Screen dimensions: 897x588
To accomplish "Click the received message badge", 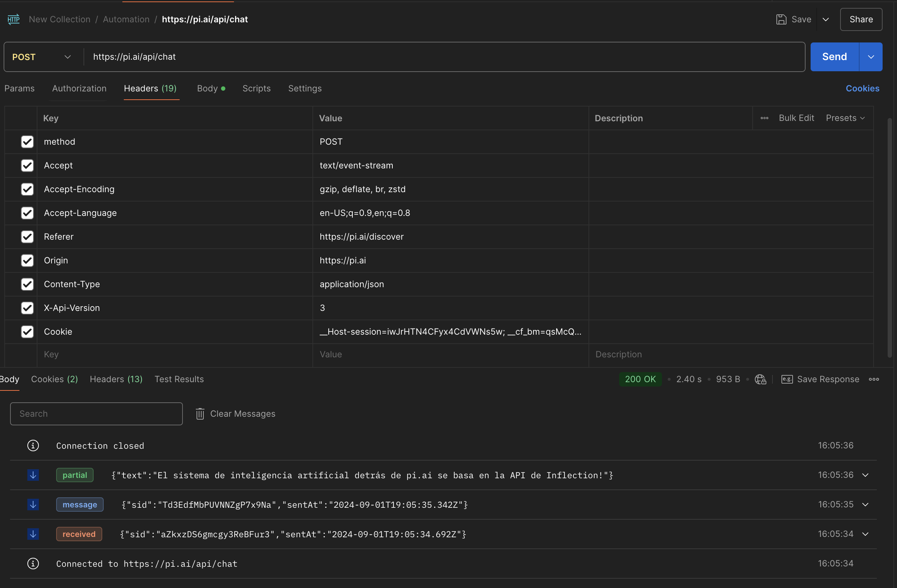I will (x=79, y=534).
